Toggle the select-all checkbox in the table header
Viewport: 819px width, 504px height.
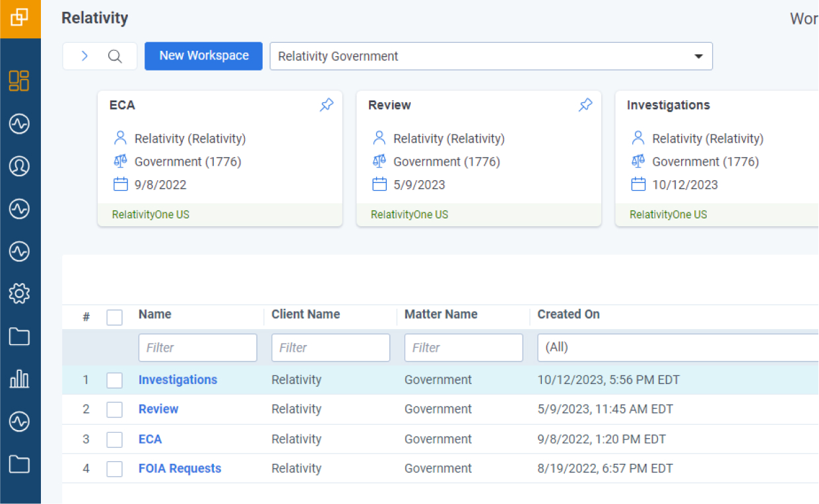coord(115,317)
